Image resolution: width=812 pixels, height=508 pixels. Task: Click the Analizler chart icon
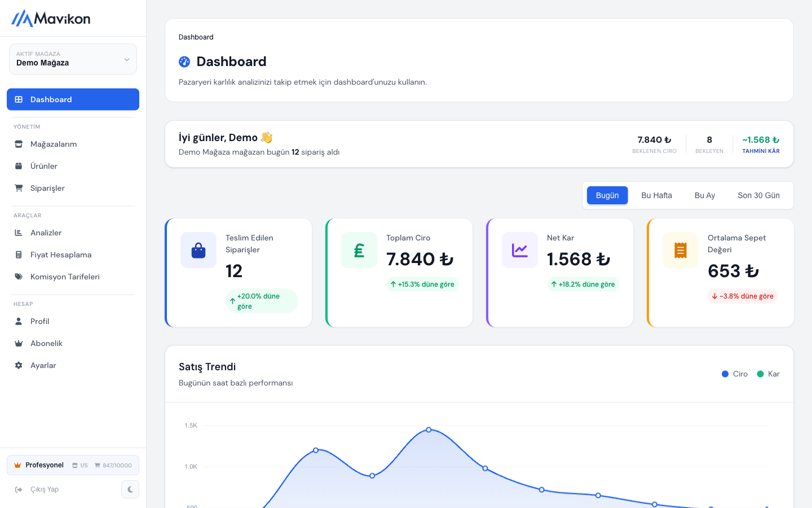click(19, 233)
